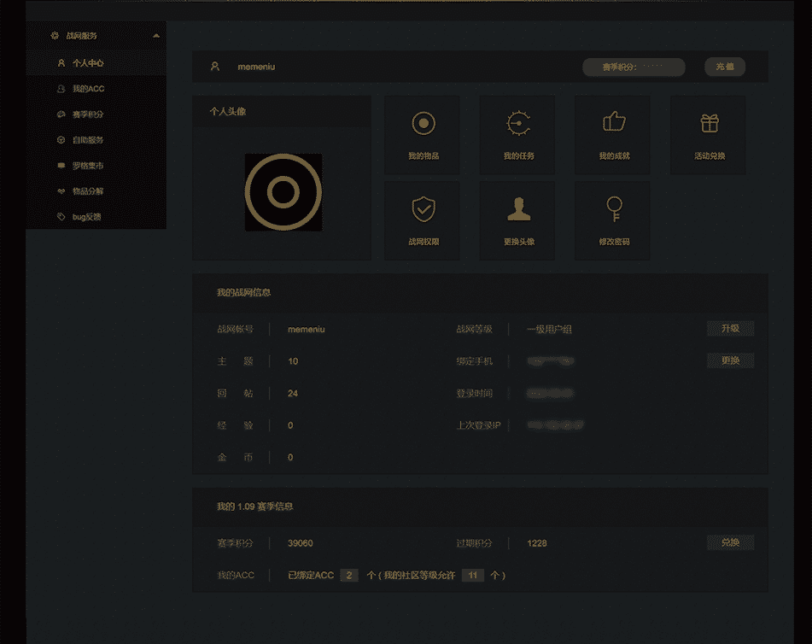Open 罗格集市 sidebar entry
Screen dimensions: 812x644
click(x=88, y=166)
